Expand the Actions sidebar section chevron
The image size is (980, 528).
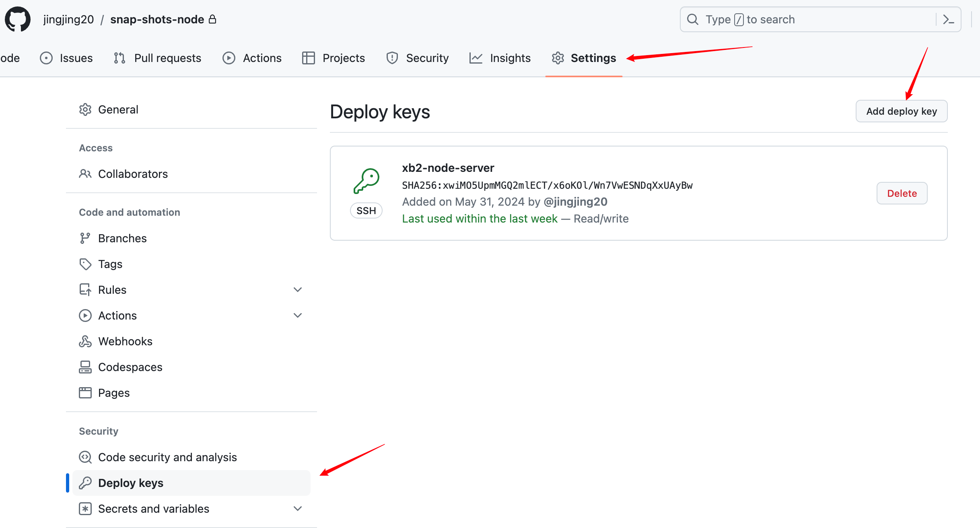[x=298, y=316]
